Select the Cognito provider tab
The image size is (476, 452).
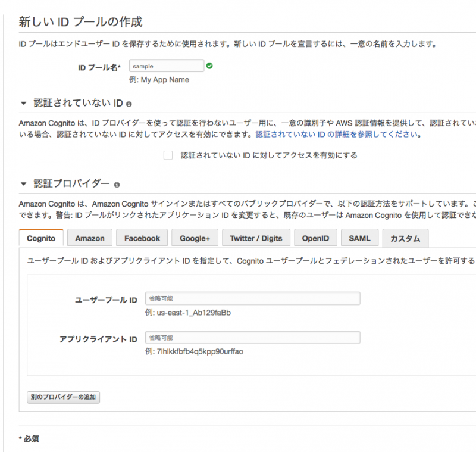click(41, 237)
